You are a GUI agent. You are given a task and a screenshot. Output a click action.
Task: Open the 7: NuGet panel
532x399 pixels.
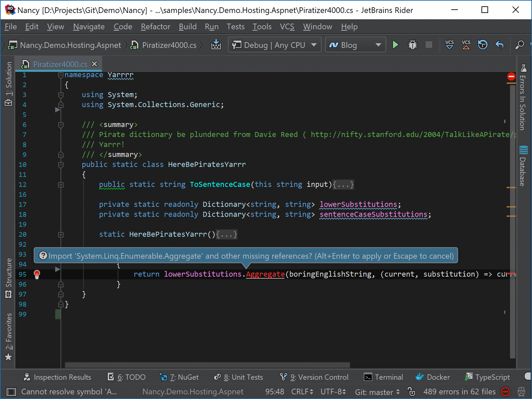click(x=179, y=377)
